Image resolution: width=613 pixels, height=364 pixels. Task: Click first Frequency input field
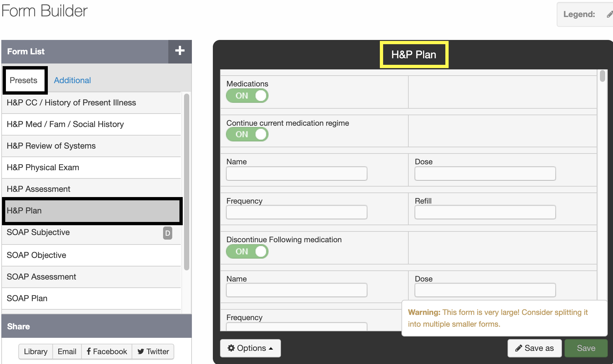[x=297, y=212]
